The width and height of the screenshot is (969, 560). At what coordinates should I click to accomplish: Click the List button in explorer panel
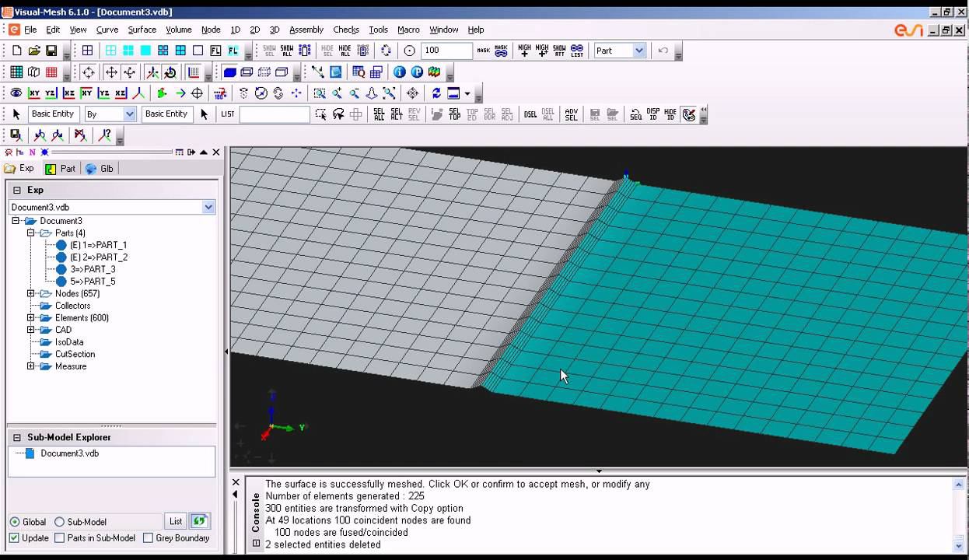point(175,522)
